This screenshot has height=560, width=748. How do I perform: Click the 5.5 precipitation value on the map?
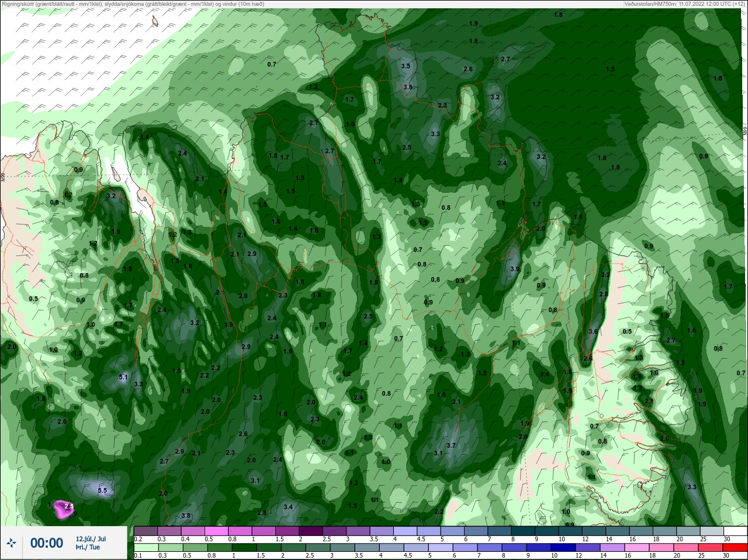[x=103, y=490]
